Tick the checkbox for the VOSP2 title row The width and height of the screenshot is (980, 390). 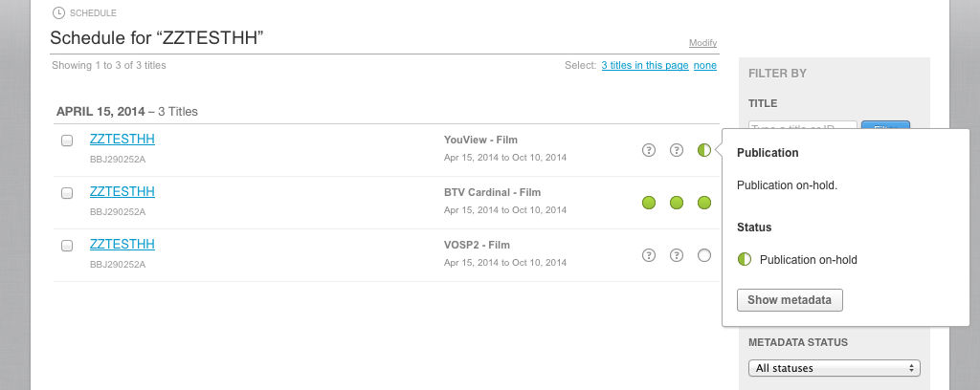pos(67,246)
